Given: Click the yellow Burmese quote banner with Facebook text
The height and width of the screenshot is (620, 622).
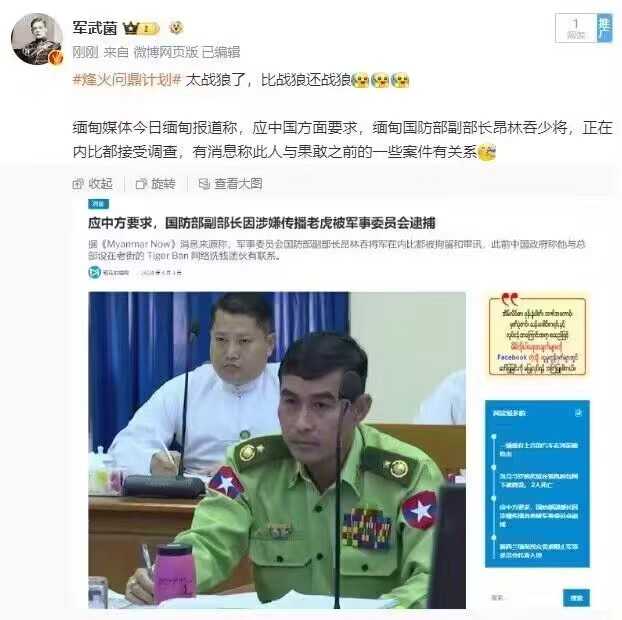Looking at the screenshot, I should 538,334.
